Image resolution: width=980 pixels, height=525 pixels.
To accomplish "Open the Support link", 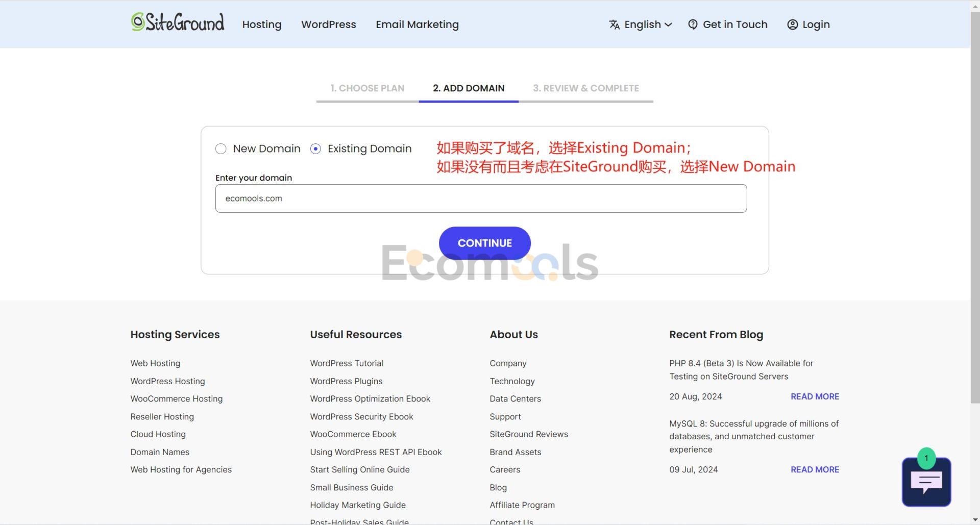I will pyautogui.click(x=505, y=417).
